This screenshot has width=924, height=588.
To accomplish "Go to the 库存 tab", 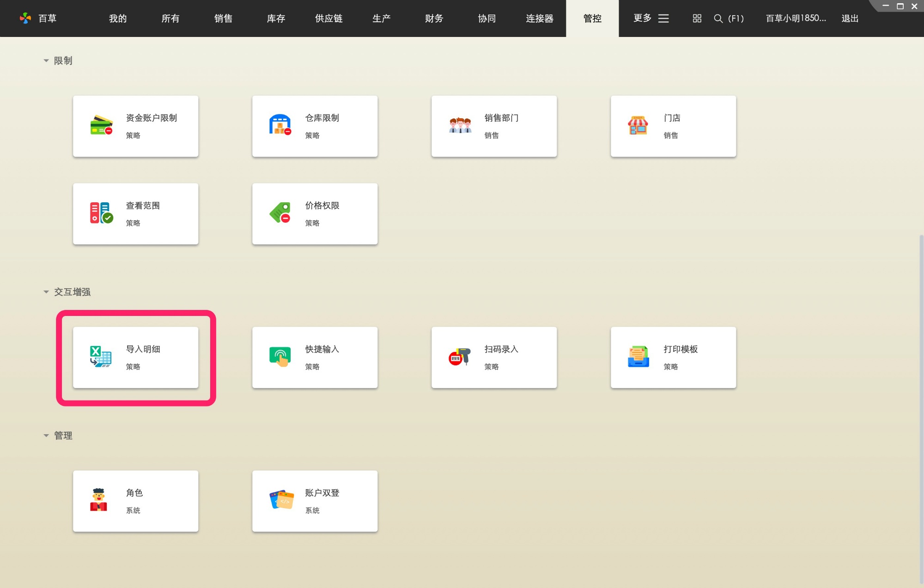I will click(276, 18).
